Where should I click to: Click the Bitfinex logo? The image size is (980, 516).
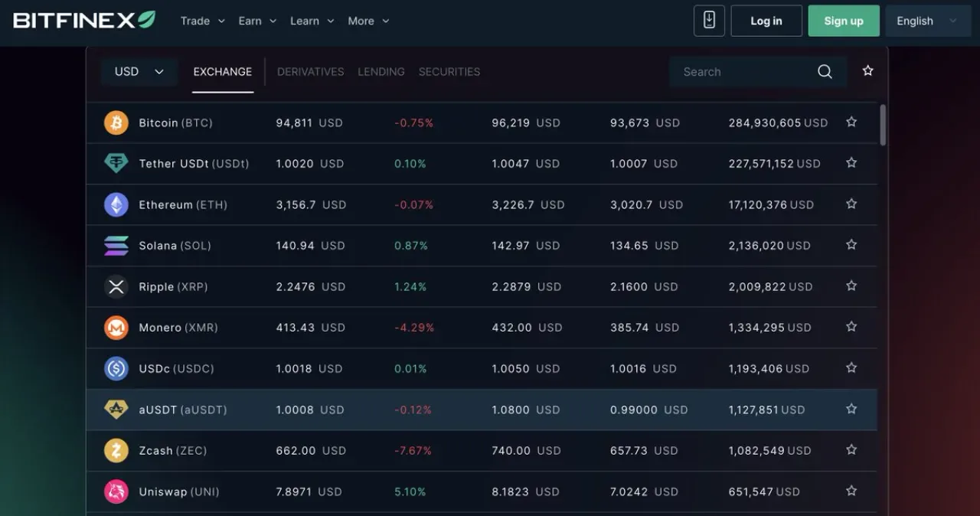[84, 20]
